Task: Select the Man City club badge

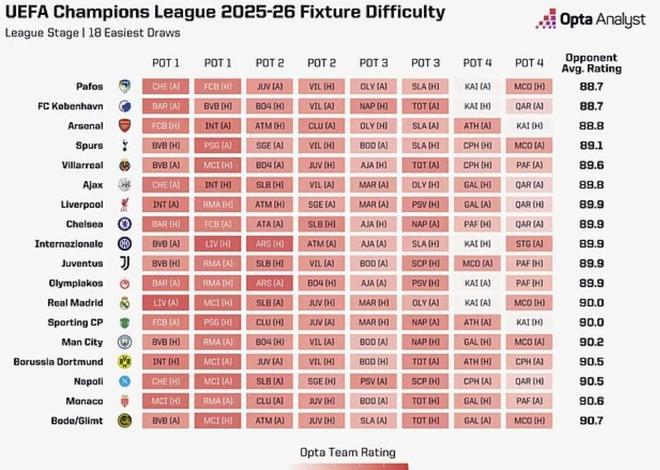Action: (x=125, y=342)
